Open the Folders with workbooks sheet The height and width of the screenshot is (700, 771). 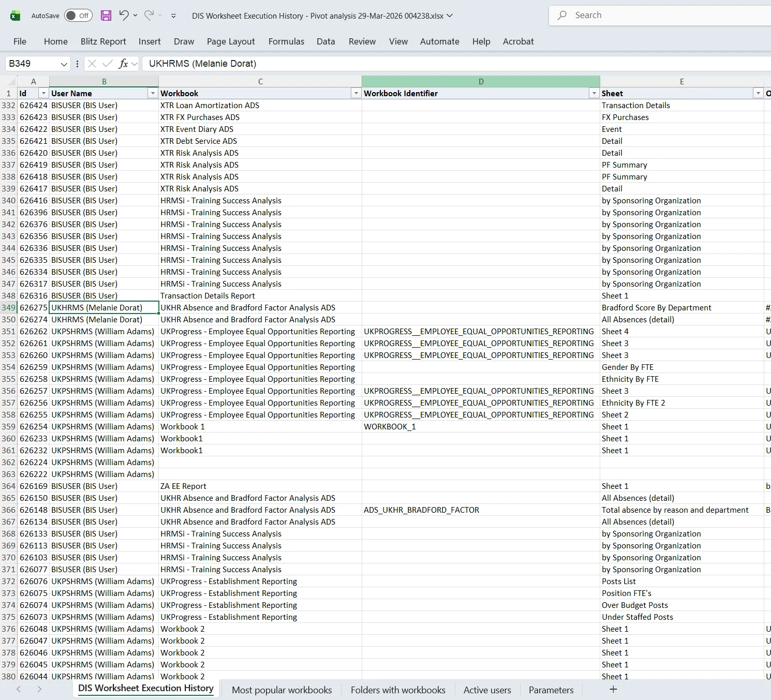[398, 690]
